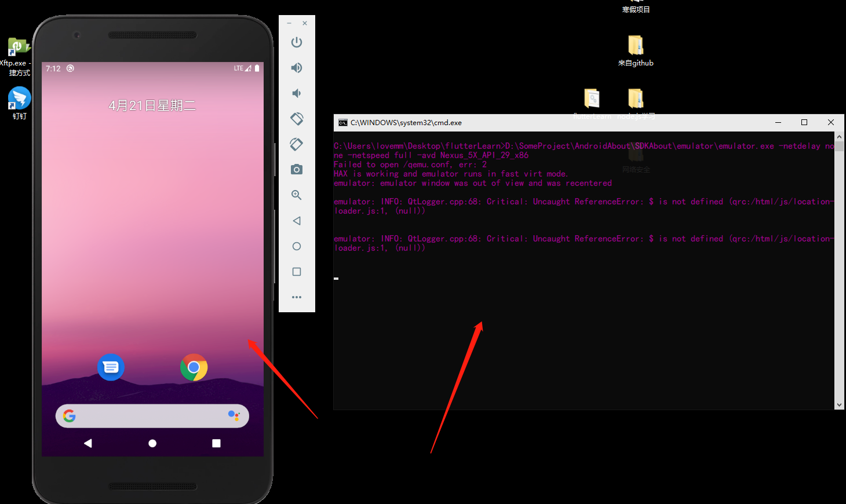Tap the Google search bar
The image size is (846, 504).
tap(145, 416)
